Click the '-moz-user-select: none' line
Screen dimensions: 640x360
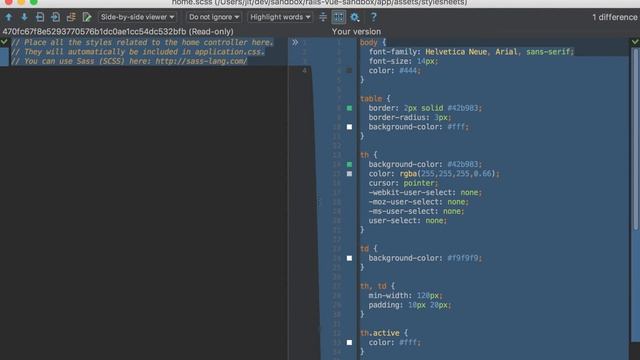click(418, 202)
